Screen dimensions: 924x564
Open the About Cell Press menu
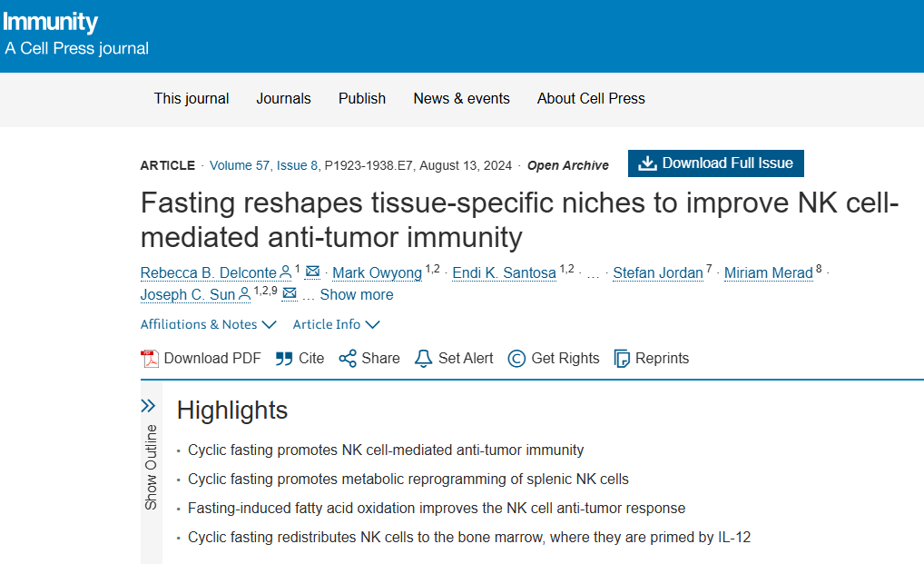(591, 99)
